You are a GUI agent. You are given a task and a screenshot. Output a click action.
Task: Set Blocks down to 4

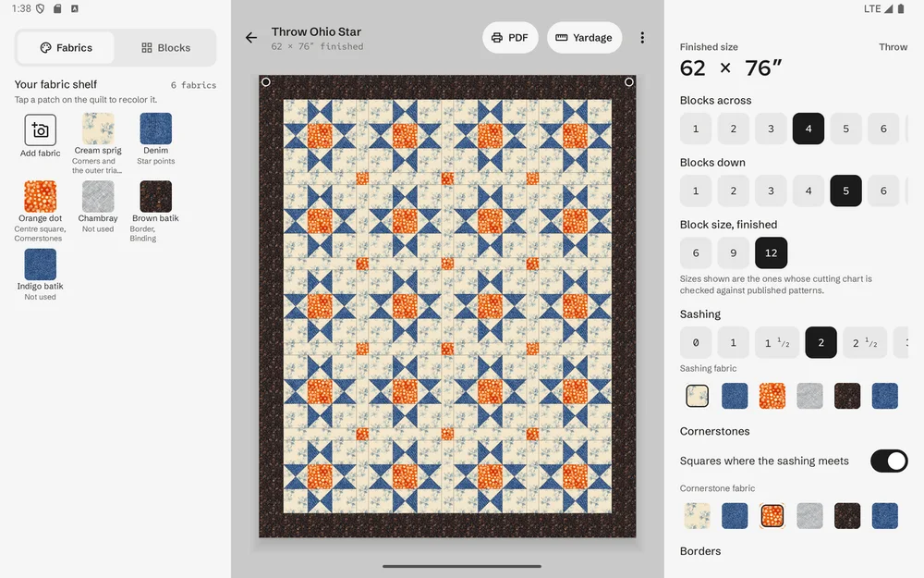(808, 191)
